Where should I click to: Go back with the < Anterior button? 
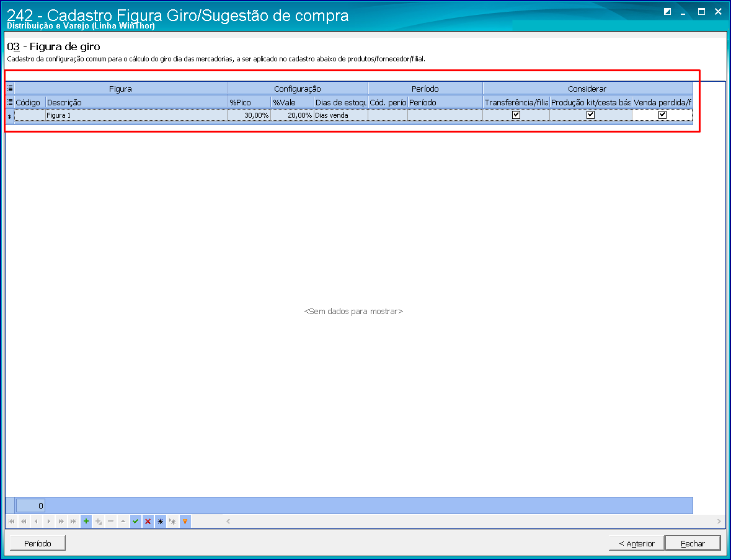[x=636, y=543]
